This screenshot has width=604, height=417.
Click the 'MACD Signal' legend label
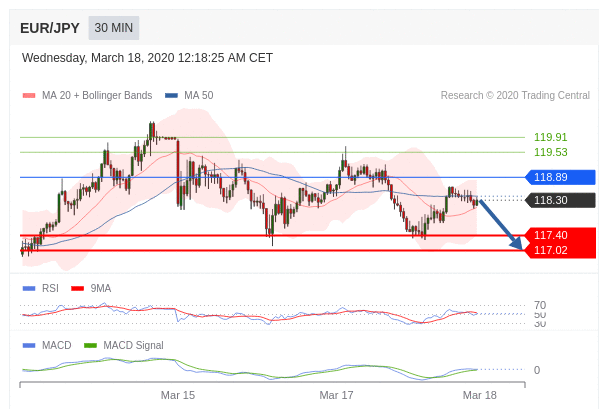[133, 345]
